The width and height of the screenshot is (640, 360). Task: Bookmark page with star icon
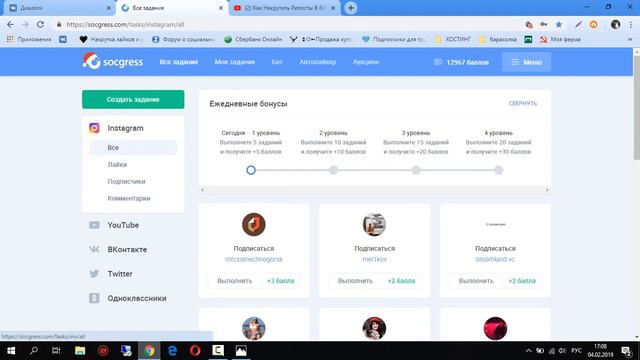[559, 24]
